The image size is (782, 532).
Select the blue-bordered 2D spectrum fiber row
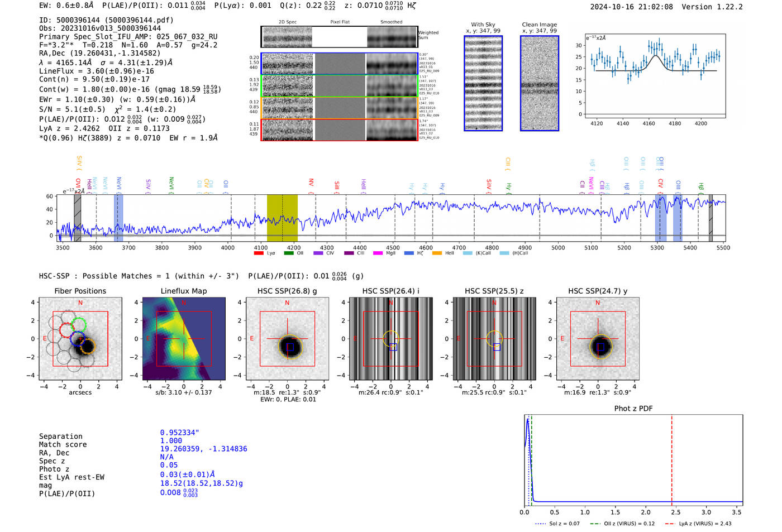pos(340,64)
